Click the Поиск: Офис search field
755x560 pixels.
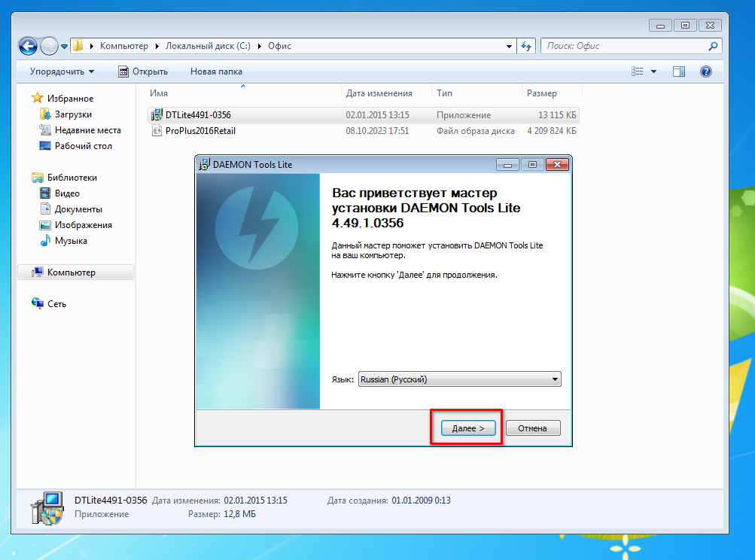click(623, 46)
